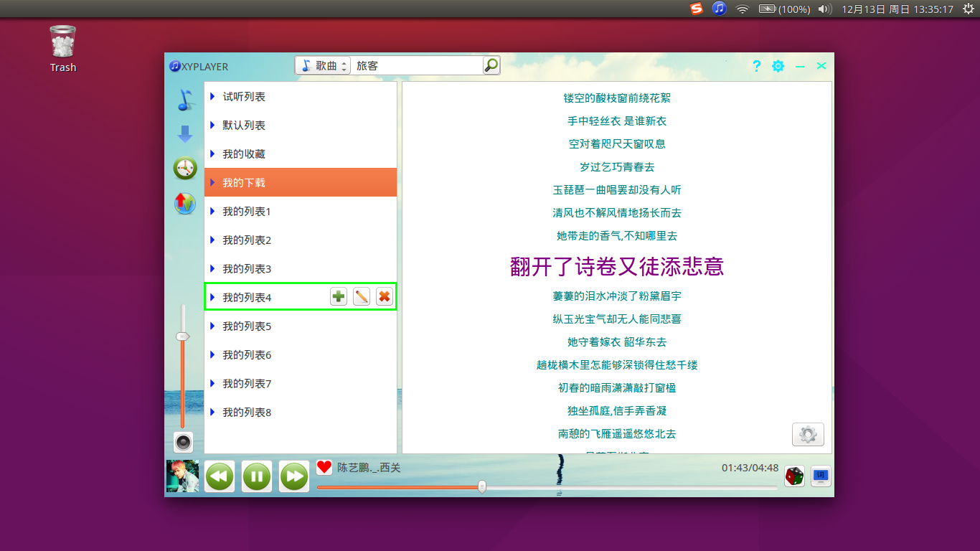
Task: Close the XYPLAYER window
Action: point(821,66)
